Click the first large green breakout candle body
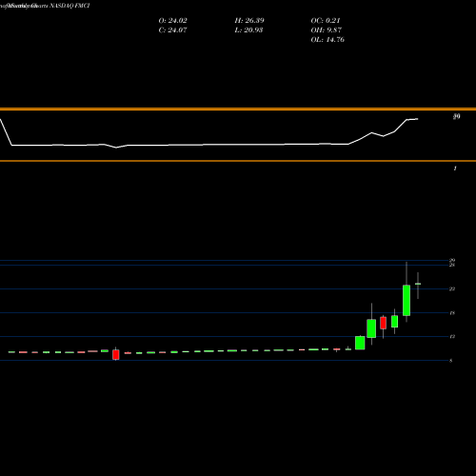The width and height of the screenshot is (476, 476). (360, 343)
